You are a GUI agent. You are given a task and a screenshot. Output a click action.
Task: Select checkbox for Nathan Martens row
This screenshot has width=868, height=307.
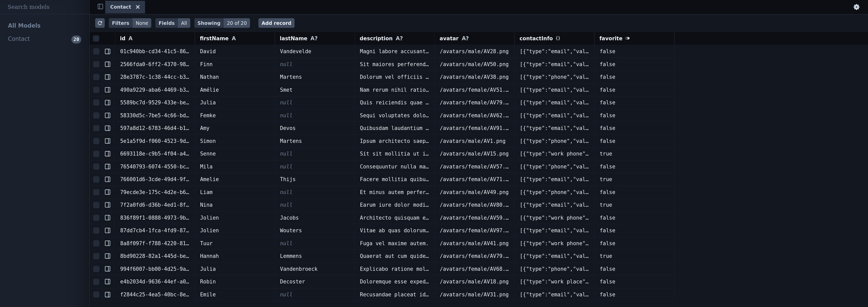(96, 77)
